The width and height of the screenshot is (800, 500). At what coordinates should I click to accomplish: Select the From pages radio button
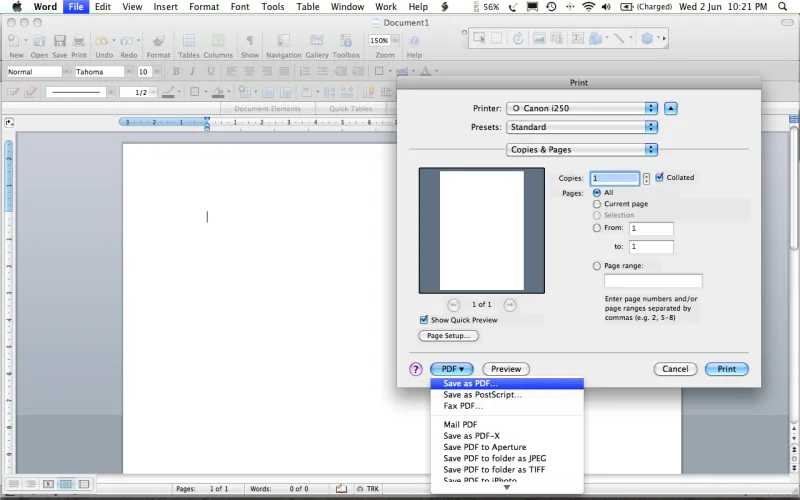(x=596, y=228)
